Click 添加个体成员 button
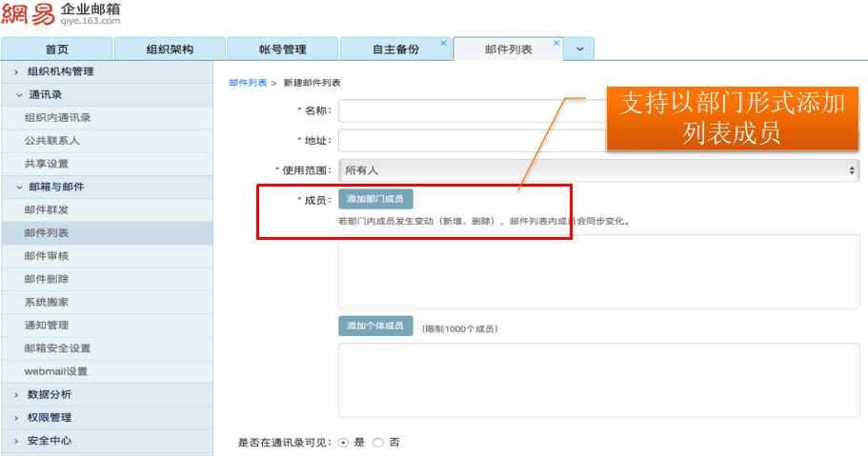 tap(375, 327)
